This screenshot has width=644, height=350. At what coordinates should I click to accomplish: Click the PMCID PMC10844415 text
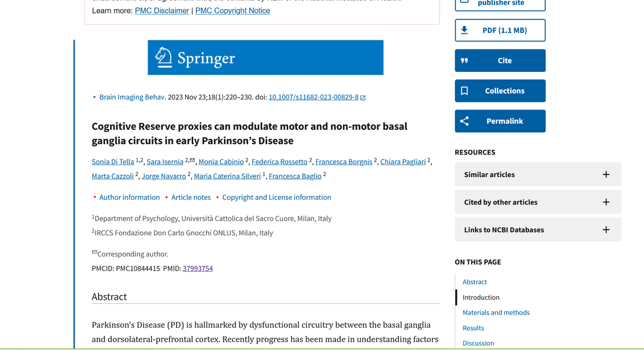tap(126, 268)
